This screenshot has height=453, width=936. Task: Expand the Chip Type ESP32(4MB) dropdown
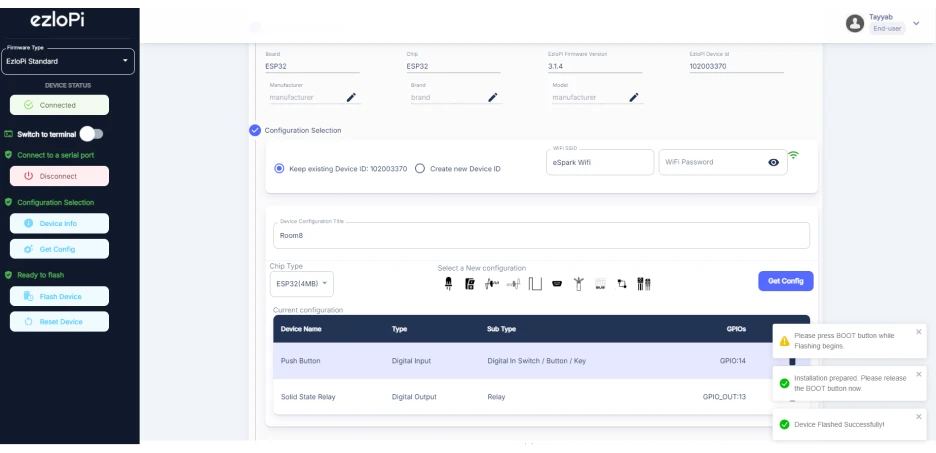point(301,283)
